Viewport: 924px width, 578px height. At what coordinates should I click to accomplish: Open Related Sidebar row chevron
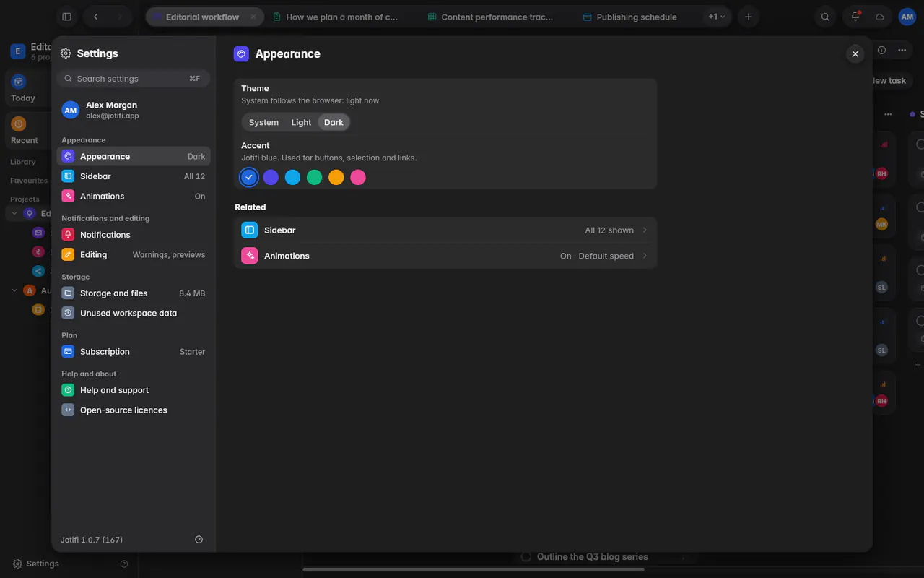645,230
